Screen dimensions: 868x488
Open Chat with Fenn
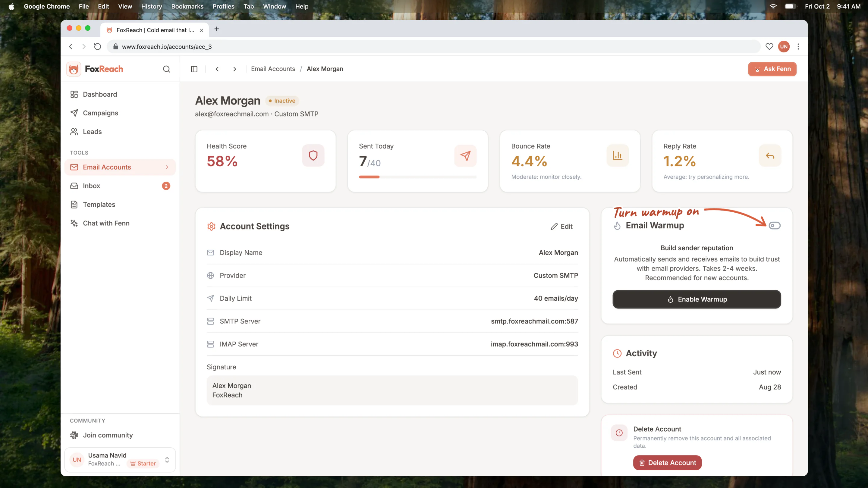coord(120,223)
